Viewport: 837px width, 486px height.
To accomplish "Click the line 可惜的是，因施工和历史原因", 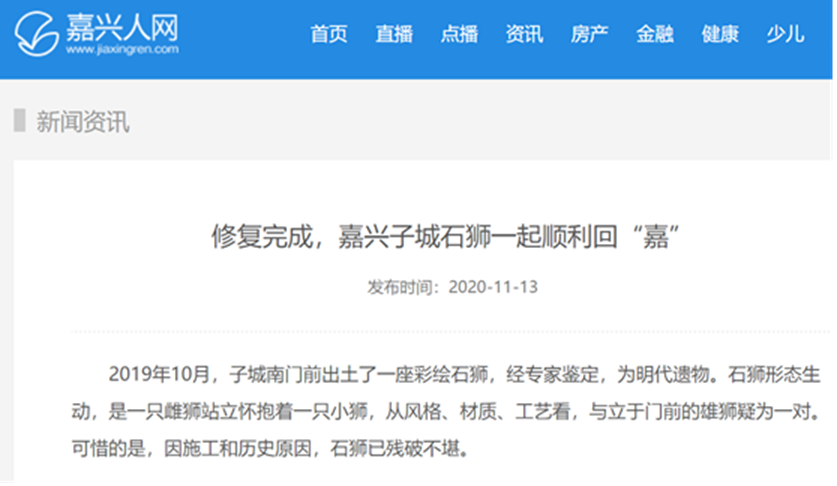I will [x=271, y=448].
